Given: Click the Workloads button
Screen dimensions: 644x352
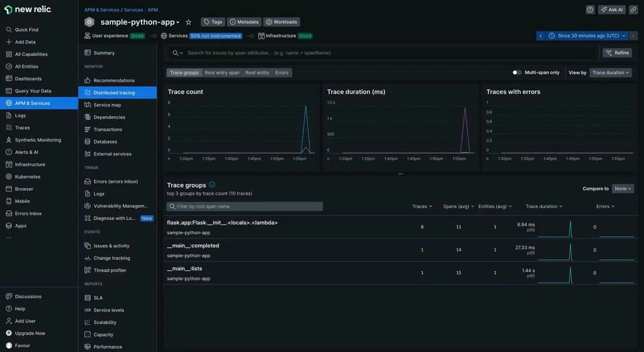Looking at the screenshot, I should pyautogui.click(x=281, y=22).
